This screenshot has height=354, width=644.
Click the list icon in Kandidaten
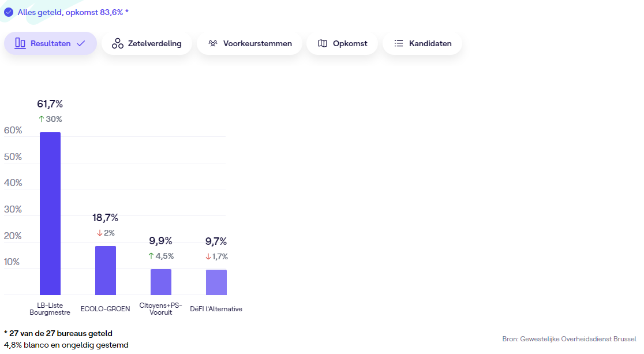[399, 43]
